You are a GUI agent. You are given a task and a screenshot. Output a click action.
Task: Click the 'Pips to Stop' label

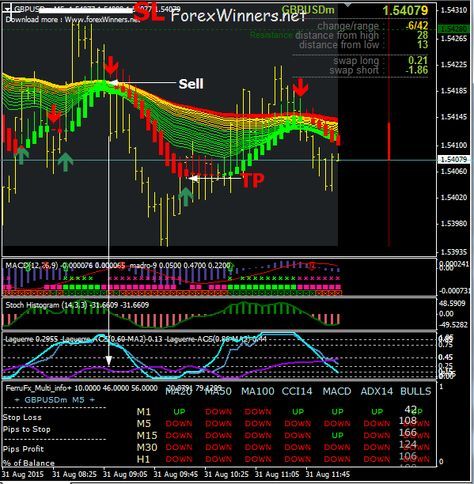click(x=26, y=429)
